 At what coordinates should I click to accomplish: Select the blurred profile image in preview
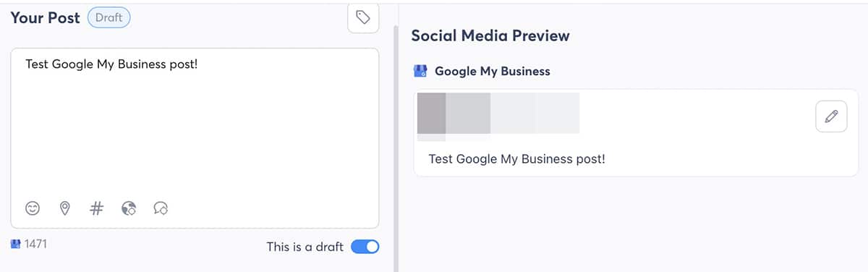432,113
